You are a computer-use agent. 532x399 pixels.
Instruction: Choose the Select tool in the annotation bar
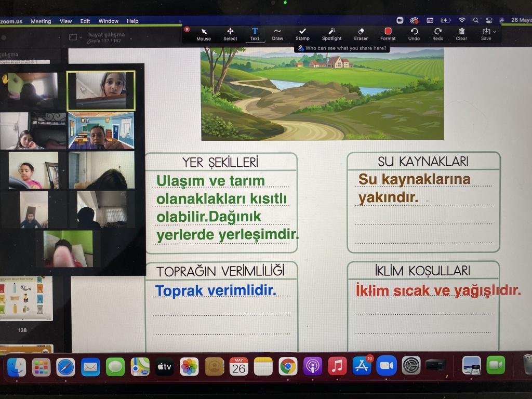pos(230,34)
